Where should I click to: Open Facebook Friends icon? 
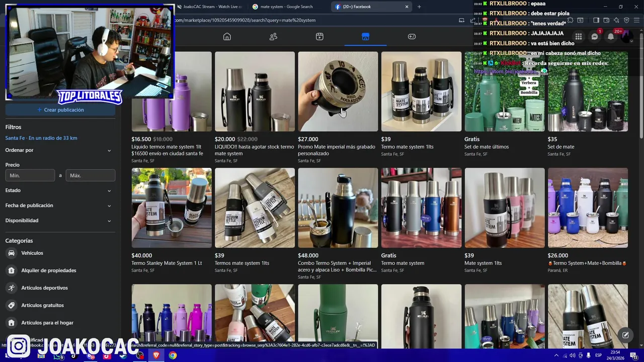tap(273, 36)
